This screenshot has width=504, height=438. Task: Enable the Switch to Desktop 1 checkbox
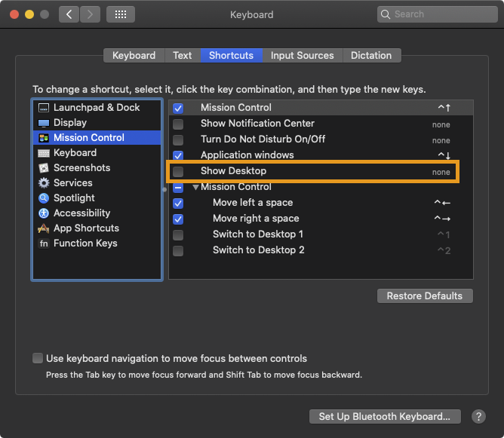(x=178, y=235)
